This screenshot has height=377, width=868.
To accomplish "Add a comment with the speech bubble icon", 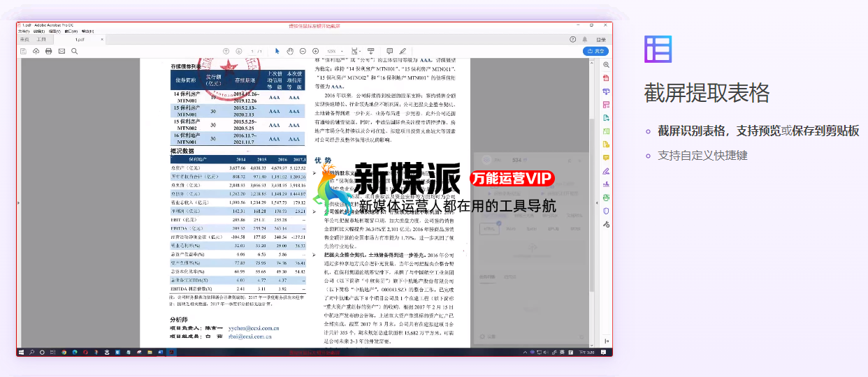I will coord(390,51).
